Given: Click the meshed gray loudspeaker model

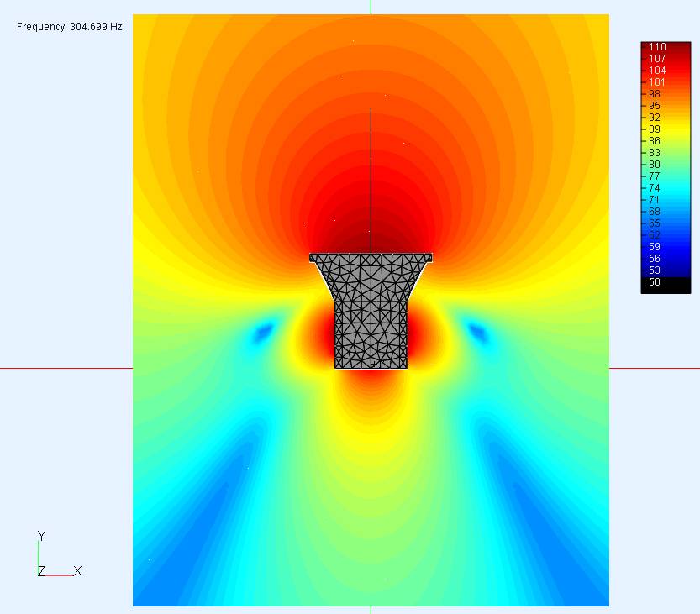Looking at the screenshot, I should pos(371,311).
